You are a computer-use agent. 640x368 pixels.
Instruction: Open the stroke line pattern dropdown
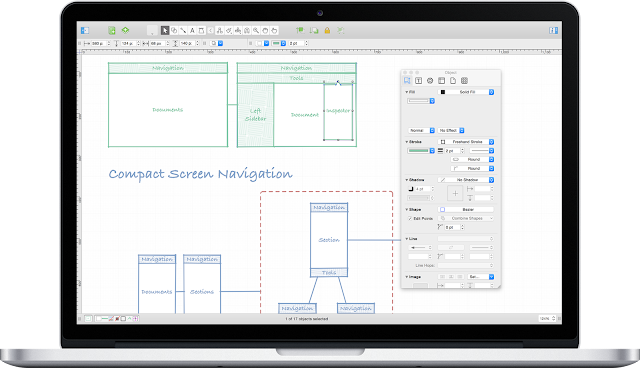pos(482,151)
